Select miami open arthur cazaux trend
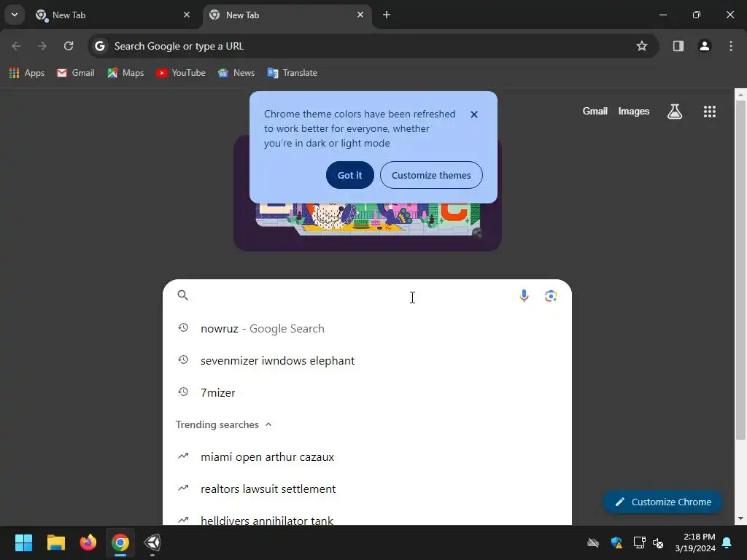The width and height of the screenshot is (747, 560). tap(368, 456)
